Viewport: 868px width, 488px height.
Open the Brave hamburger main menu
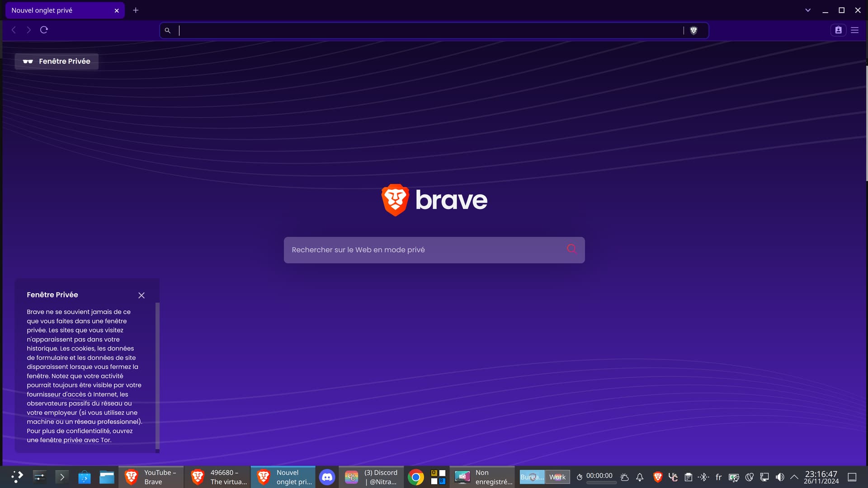(x=854, y=30)
